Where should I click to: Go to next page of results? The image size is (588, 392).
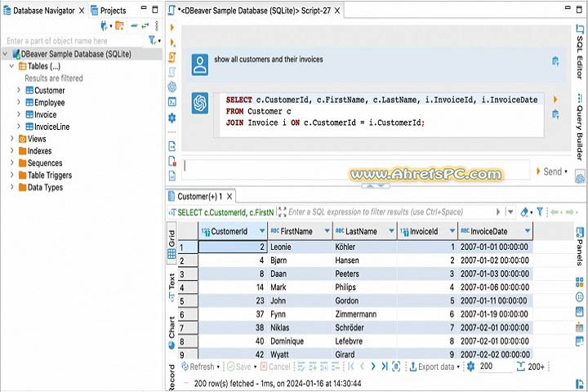pyautogui.click(x=373, y=367)
